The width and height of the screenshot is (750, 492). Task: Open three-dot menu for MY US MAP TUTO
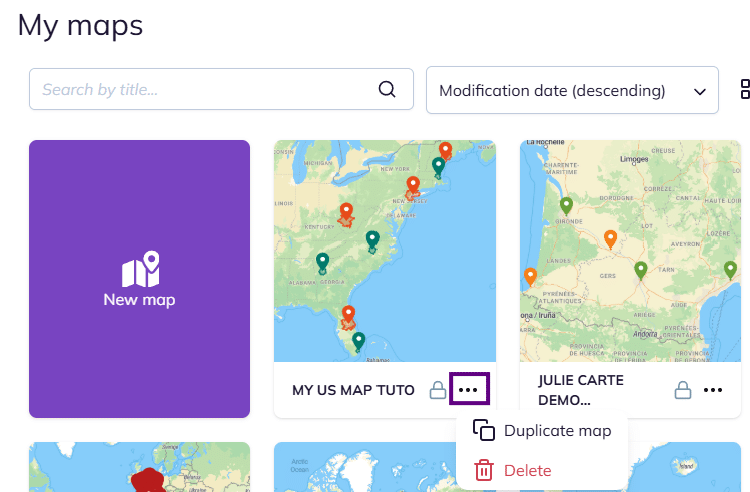[468, 390]
